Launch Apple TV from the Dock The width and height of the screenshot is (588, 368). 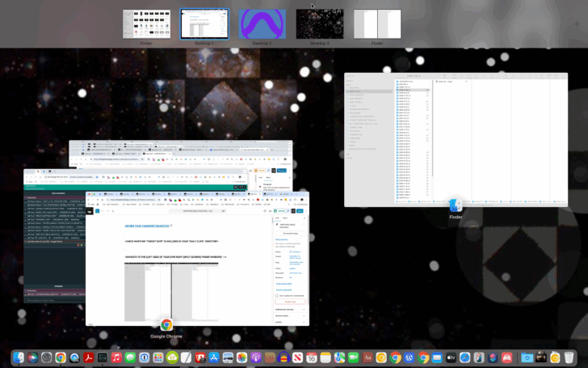pyautogui.click(x=451, y=357)
